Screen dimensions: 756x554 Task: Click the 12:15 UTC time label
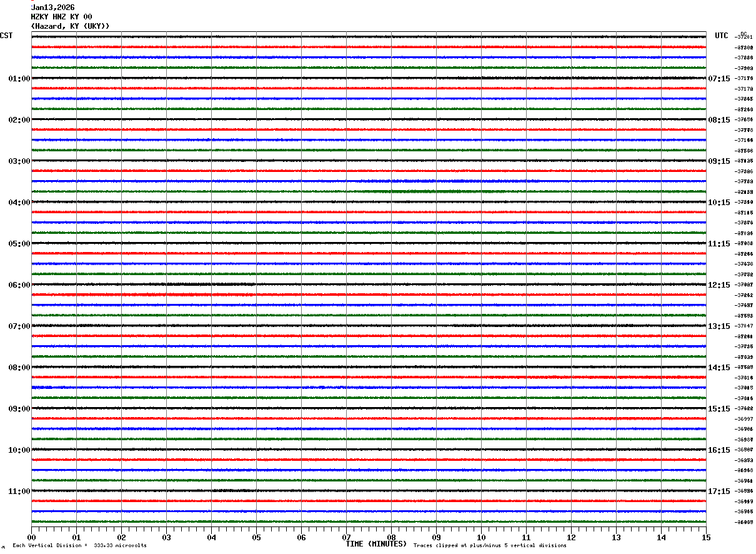[719, 285]
